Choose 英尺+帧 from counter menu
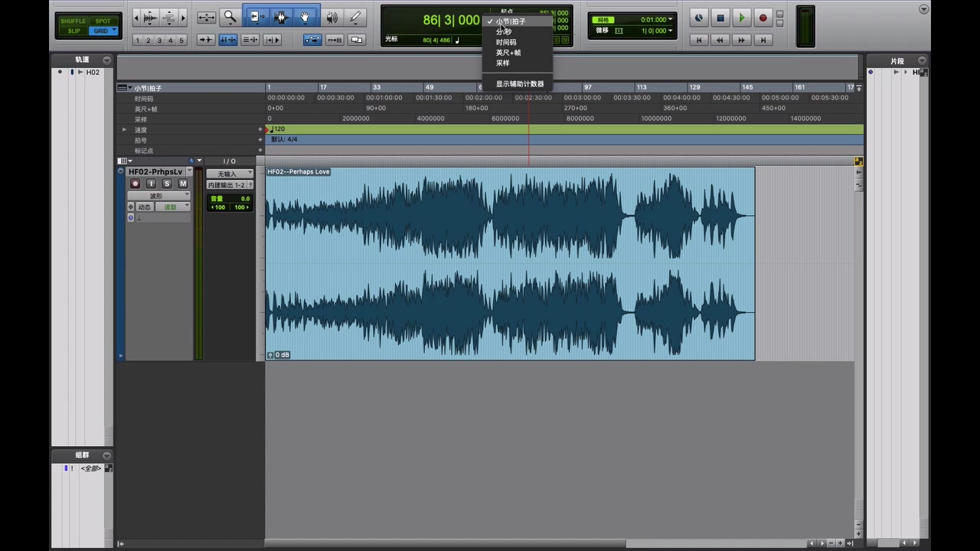 pyautogui.click(x=517, y=52)
